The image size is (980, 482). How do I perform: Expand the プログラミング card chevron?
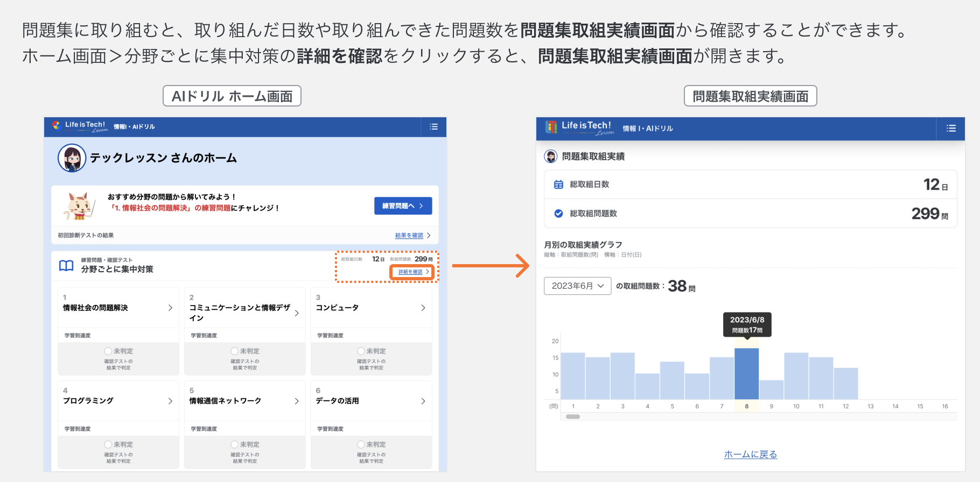[x=170, y=401]
